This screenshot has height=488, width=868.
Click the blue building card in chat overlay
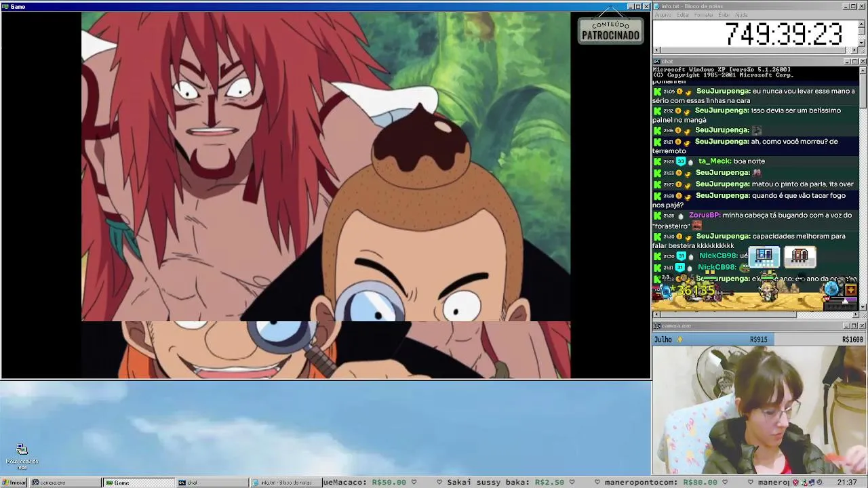pos(764,256)
